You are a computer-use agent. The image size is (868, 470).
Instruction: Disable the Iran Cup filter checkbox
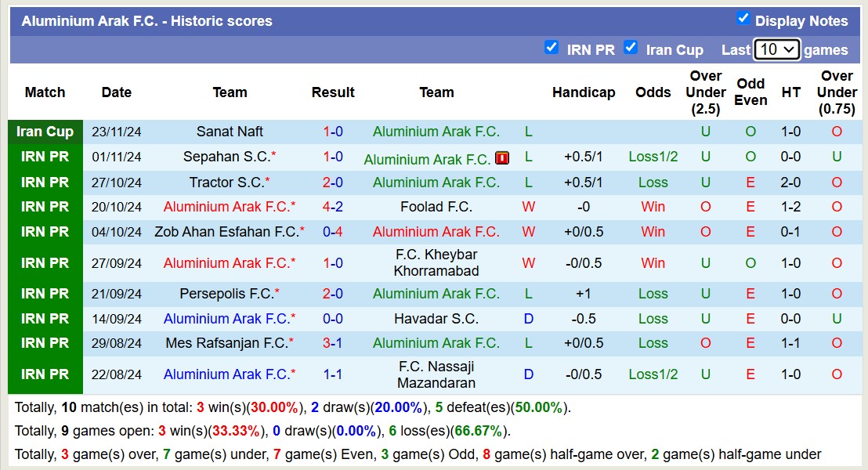click(x=631, y=48)
